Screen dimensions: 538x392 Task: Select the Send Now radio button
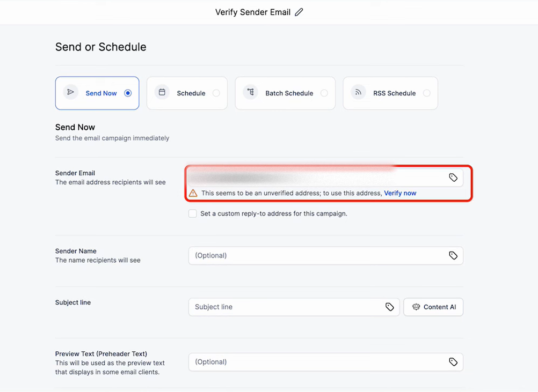[128, 93]
